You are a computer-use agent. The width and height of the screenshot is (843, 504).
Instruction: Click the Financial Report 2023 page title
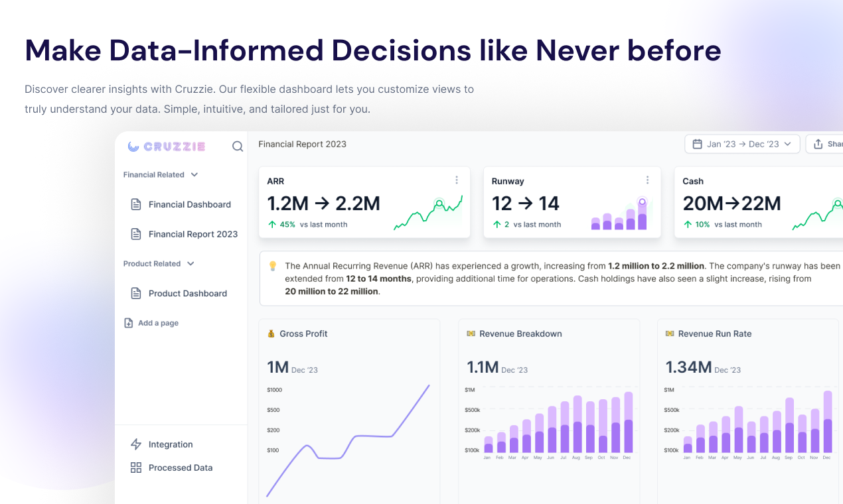point(302,144)
